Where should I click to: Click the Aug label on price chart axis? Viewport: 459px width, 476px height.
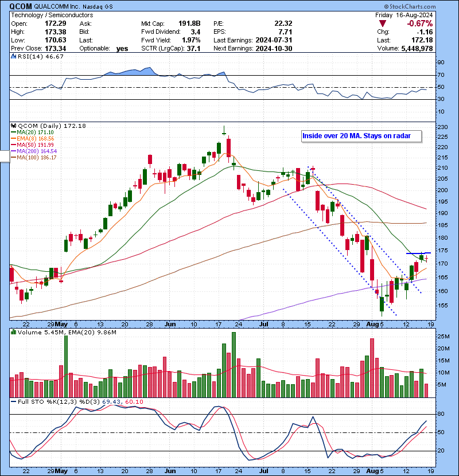point(372,324)
